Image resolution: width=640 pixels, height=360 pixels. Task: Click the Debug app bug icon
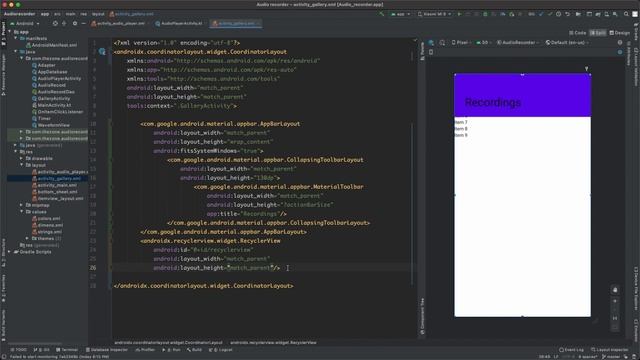485,14
